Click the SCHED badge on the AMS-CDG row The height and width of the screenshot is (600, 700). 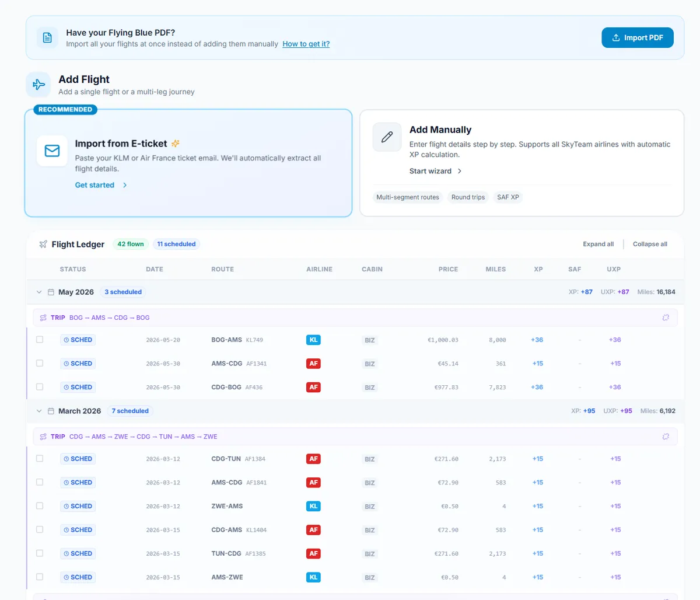(x=78, y=363)
